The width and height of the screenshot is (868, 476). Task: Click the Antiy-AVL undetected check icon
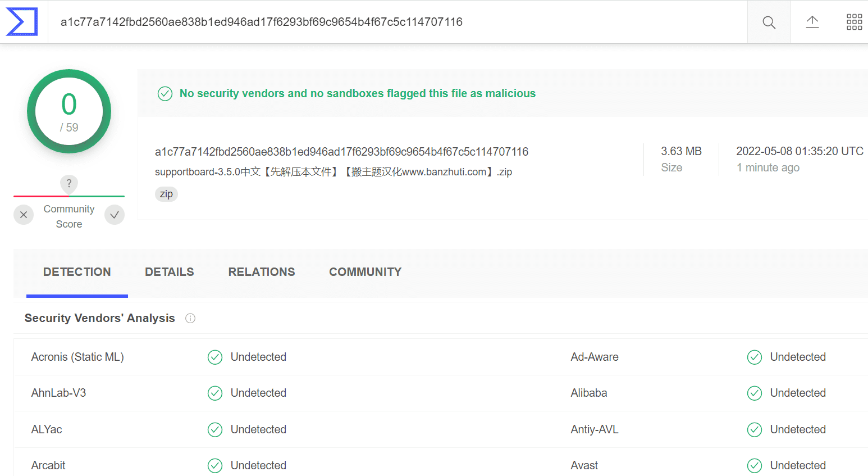[755, 430]
